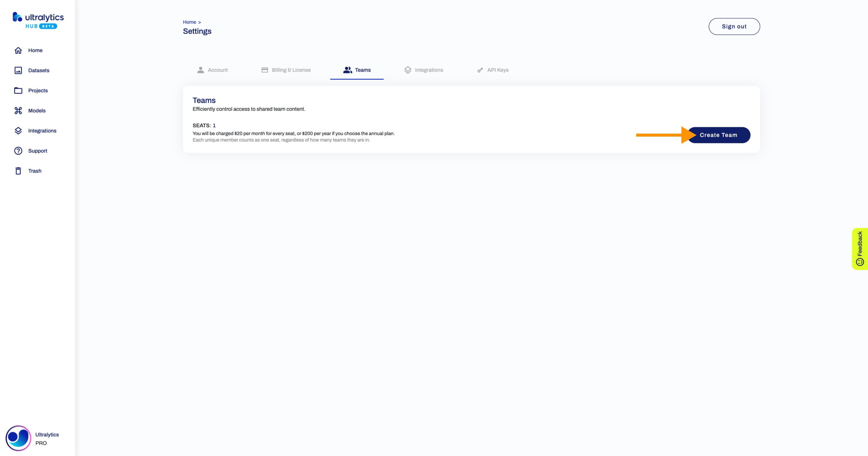Click the Trash sidebar icon
The width and height of the screenshot is (868, 456).
click(18, 171)
